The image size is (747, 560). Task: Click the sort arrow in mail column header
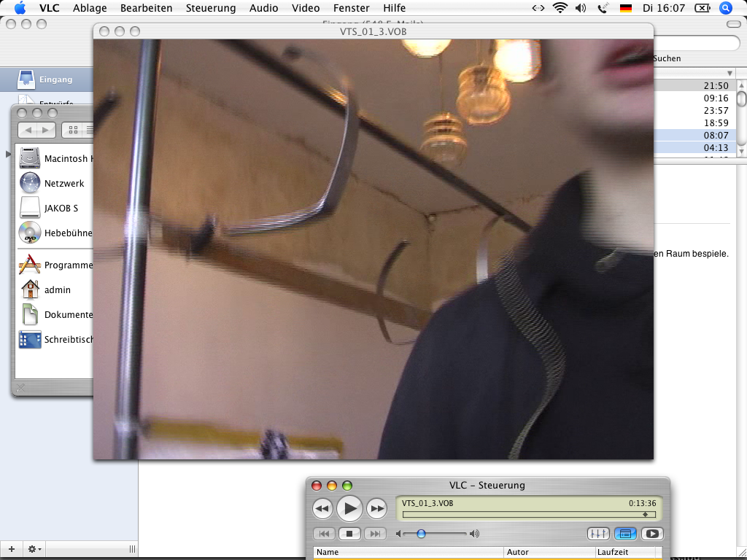tap(729, 73)
